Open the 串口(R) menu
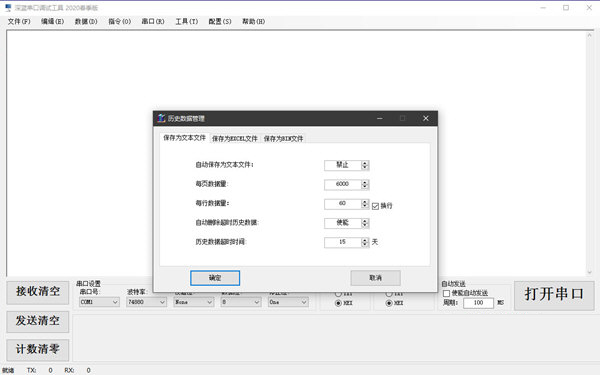This screenshot has height=375, width=600. click(153, 21)
